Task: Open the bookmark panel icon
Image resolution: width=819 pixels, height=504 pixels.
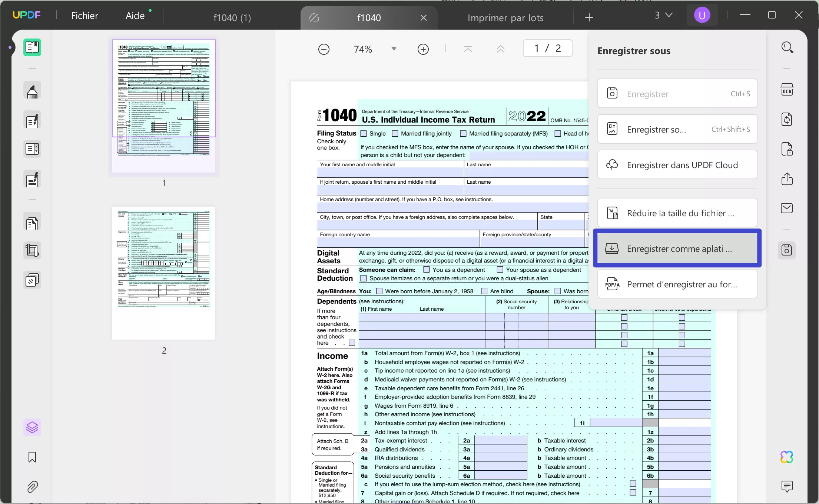Action: [x=32, y=457]
